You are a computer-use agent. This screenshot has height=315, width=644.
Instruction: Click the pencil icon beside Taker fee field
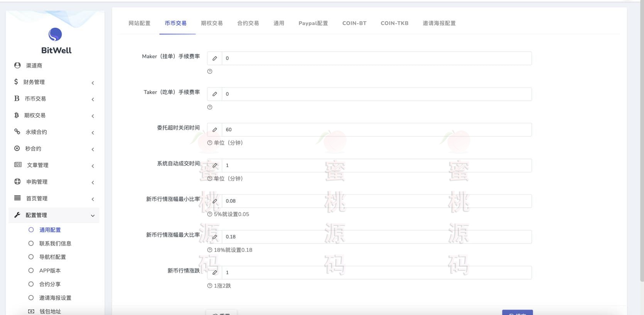coord(215,94)
